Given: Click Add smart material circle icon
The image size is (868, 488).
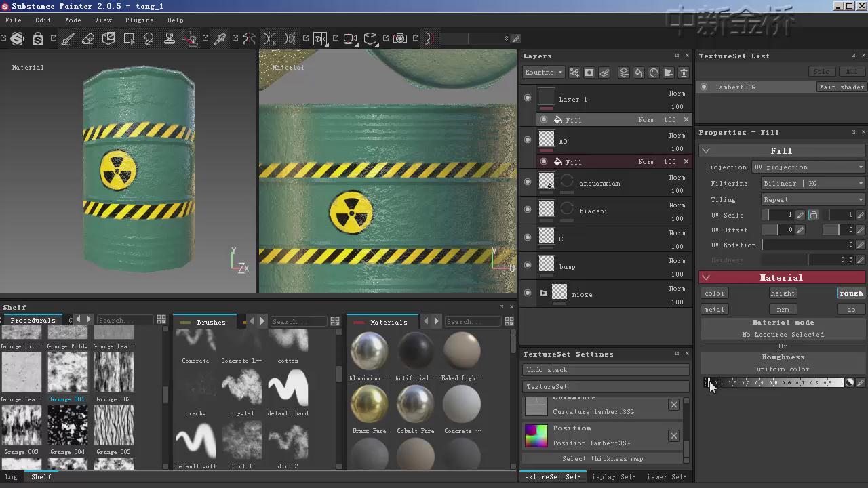Looking at the screenshot, I should (x=654, y=73).
